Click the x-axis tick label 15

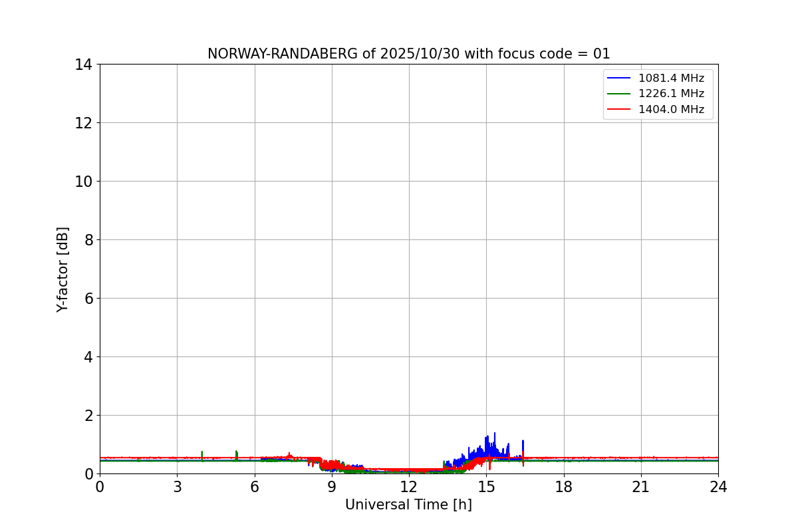(x=486, y=487)
